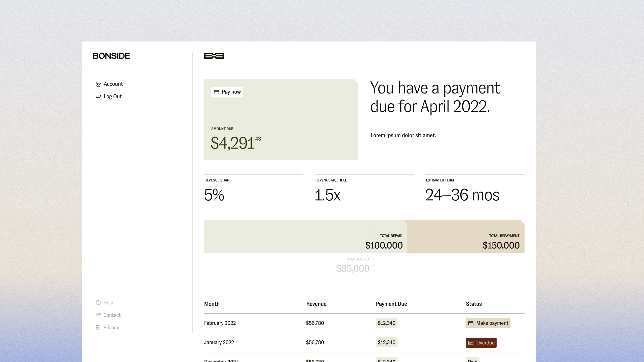Viewport: 644px width, 362px height.
Task: Open the Privacy link
Action: (x=111, y=328)
